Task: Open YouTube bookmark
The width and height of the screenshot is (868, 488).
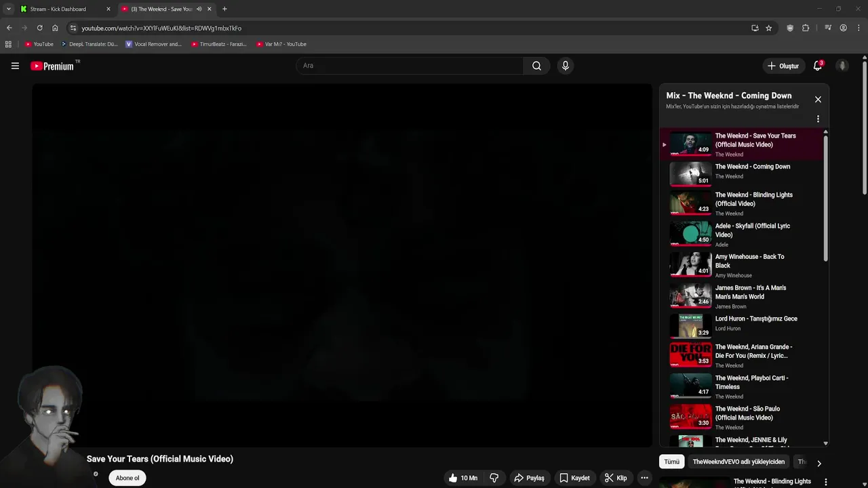Action: coord(39,44)
